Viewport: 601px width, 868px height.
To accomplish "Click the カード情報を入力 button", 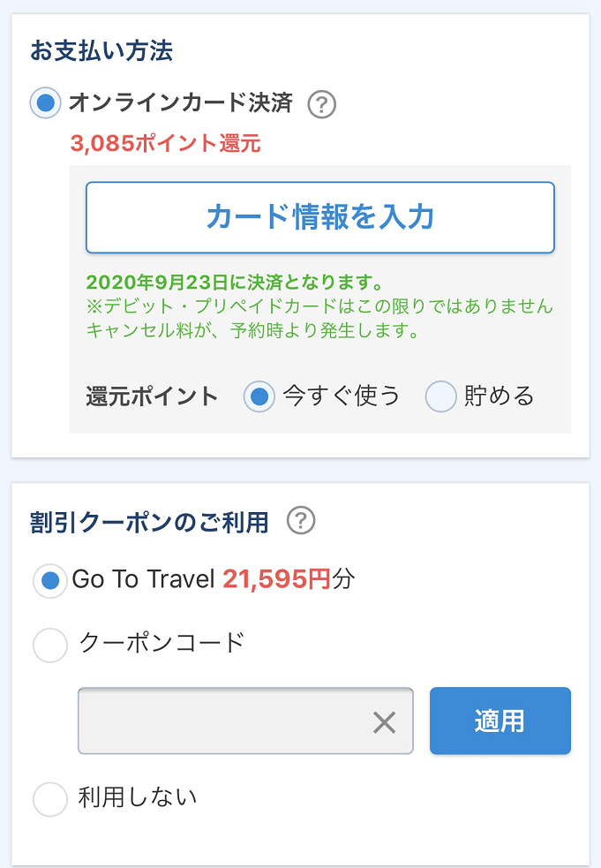I will (319, 217).
